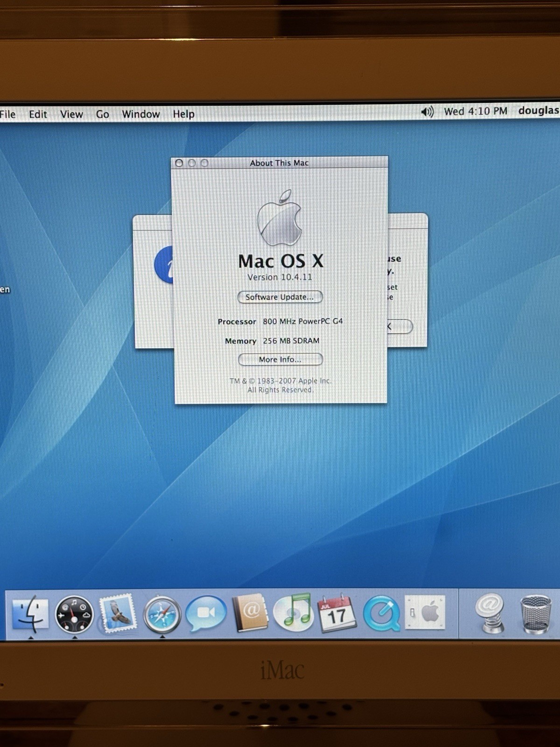This screenshot has height=747, width=560.
Task: Click the volume icon in menu bar
Action: (x=427, y=112)
